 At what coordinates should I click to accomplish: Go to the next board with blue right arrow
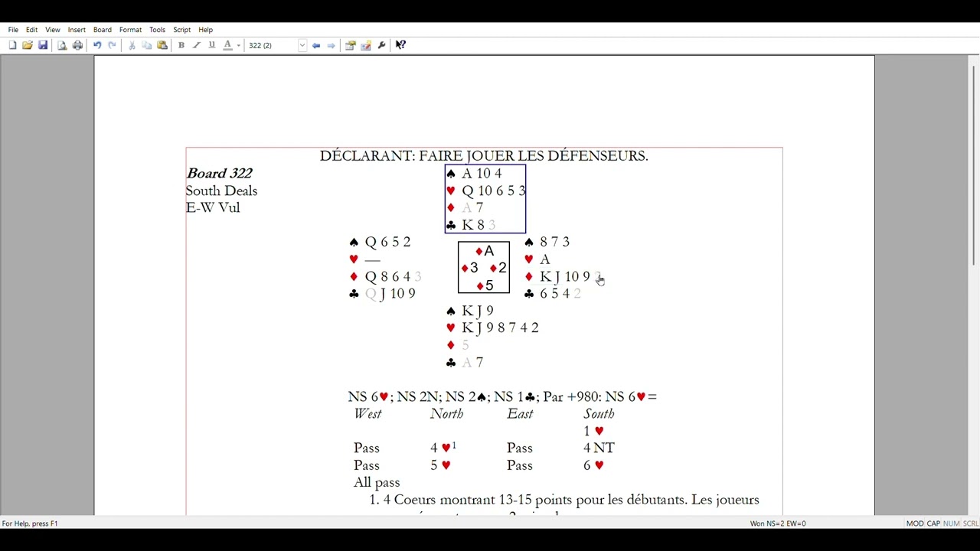tap(331, 45)
